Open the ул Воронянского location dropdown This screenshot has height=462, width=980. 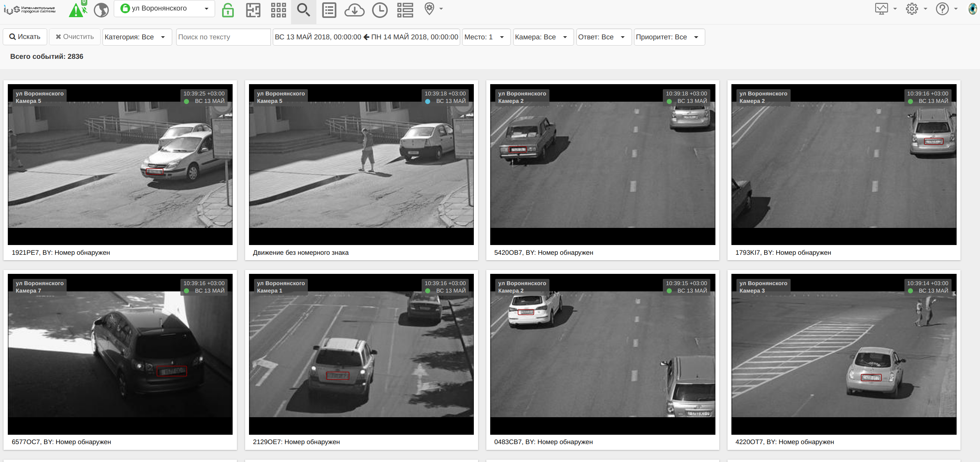coord(164,9)
